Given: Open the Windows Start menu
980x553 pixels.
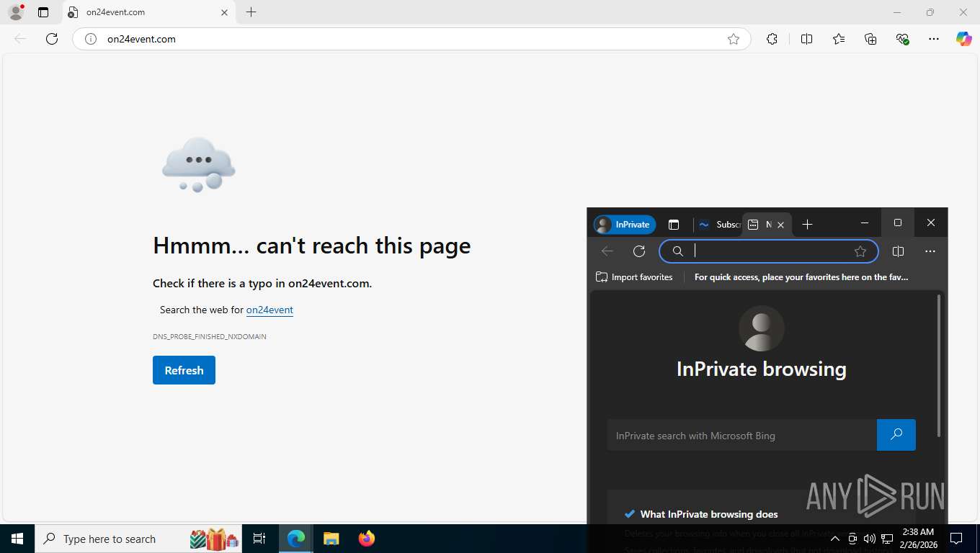Looking at the screenshot, I should click(17, 539).
